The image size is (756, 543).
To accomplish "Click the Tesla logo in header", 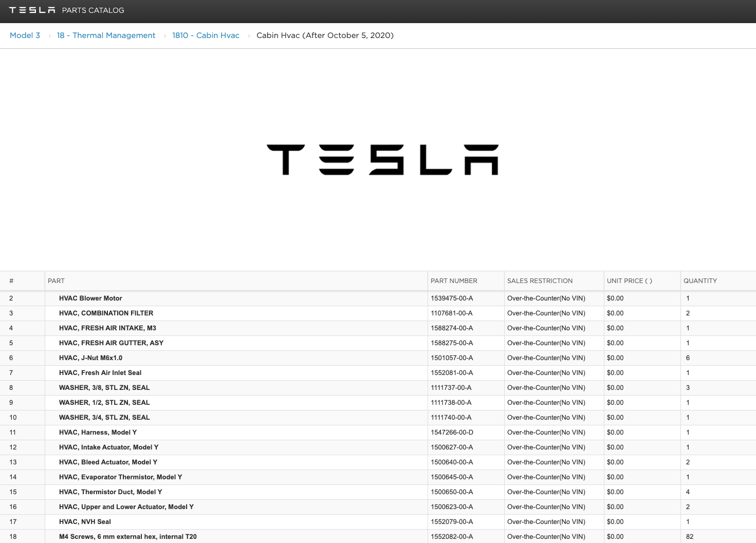I will [x=32, y=10].
